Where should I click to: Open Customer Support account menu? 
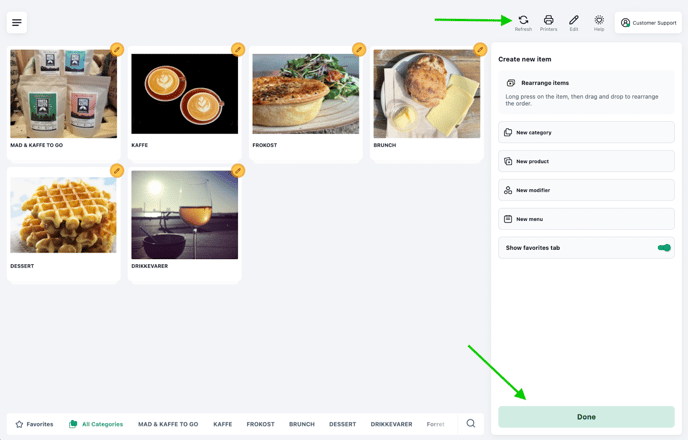pyautogui.click(x=648, y=23)
